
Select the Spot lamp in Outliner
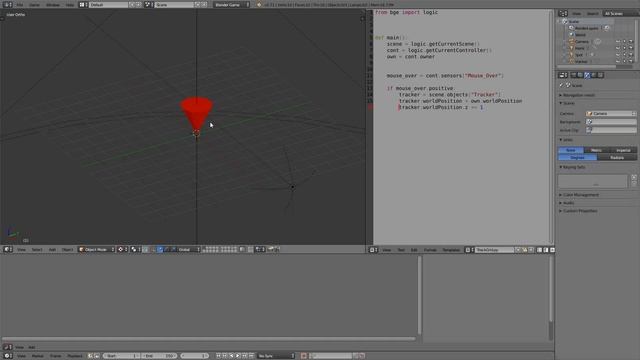click(579, 55)
